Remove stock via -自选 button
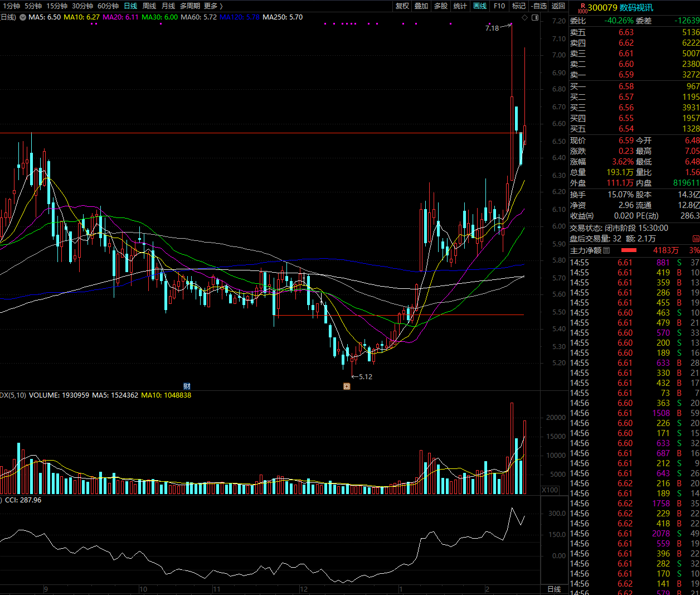This screenshot has width=700, height=595. point(539,6)
